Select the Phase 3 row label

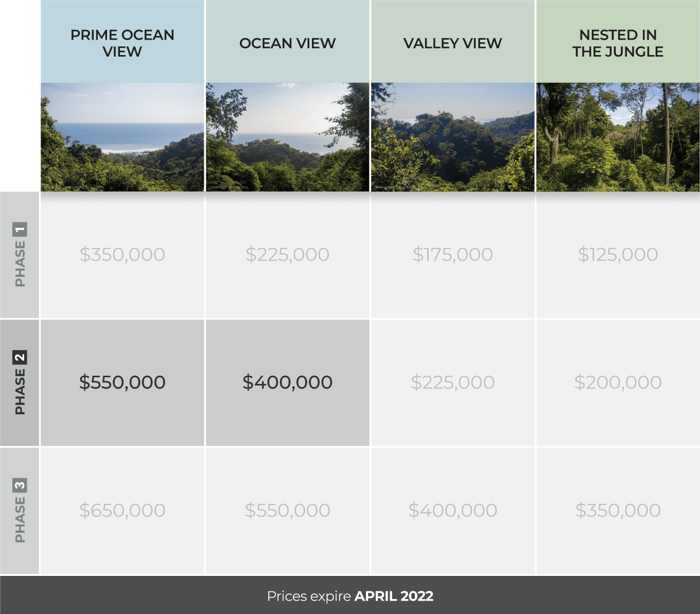coord(20,511)
